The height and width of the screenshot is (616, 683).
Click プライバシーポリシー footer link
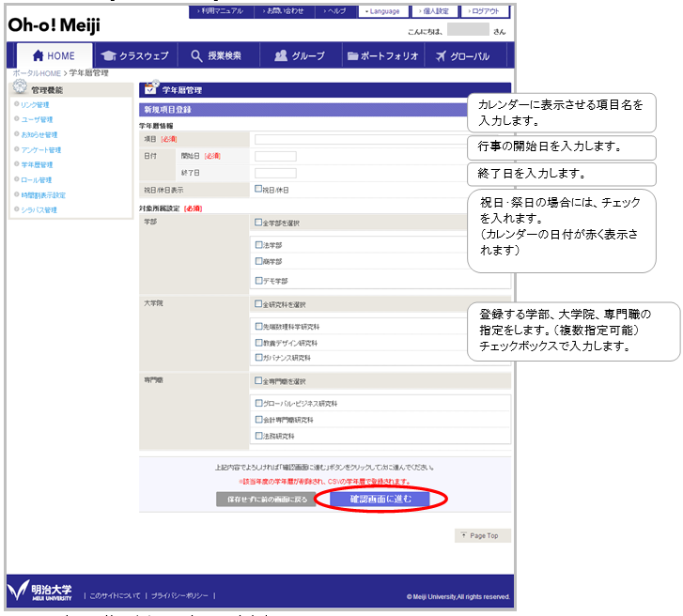179,595
